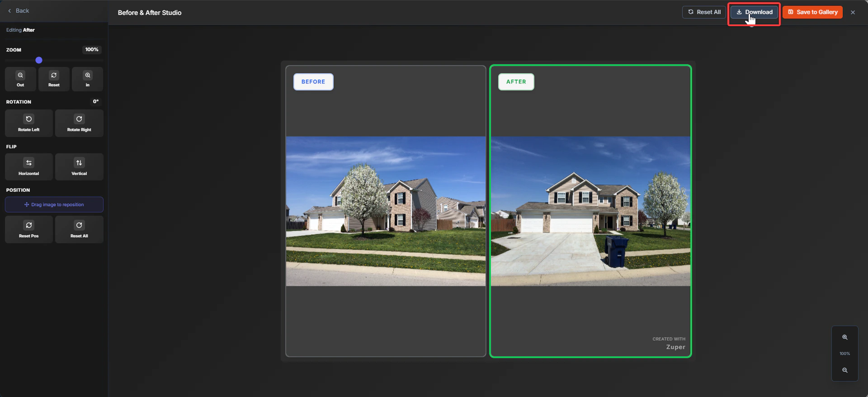Select the Before image panel
The height and width of the screenshot is (397, 868).
click(386, 211)
